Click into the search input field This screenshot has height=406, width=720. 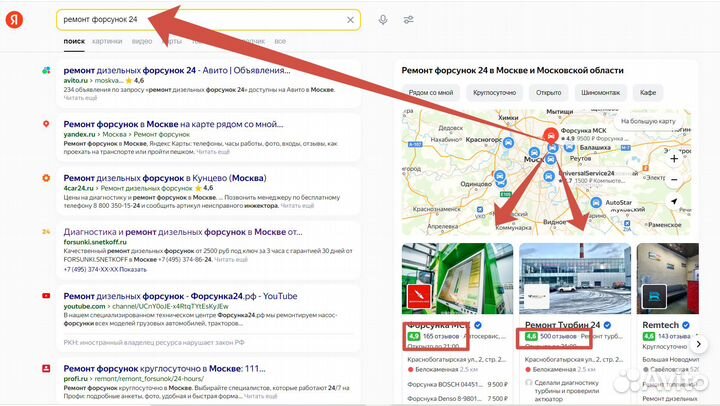point(202,20)
